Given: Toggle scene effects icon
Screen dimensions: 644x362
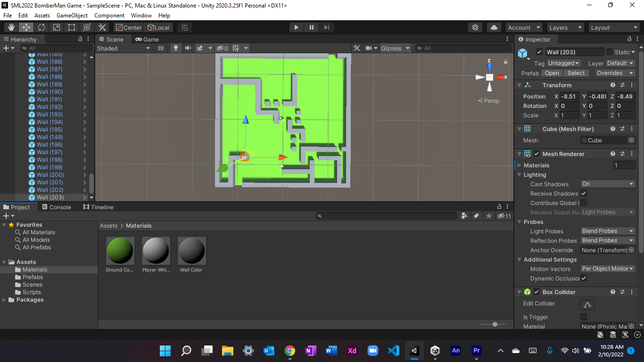Looking at the screenshot, I should [x=199, y=48].
